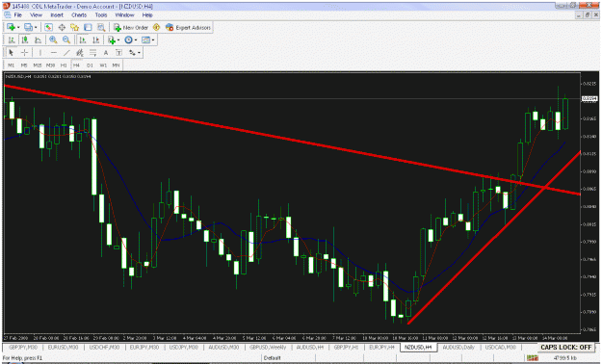Image resolution: width=602 pixels, height=364 pixels.
Task: Click the New Order button
Action: click(131, 27)
